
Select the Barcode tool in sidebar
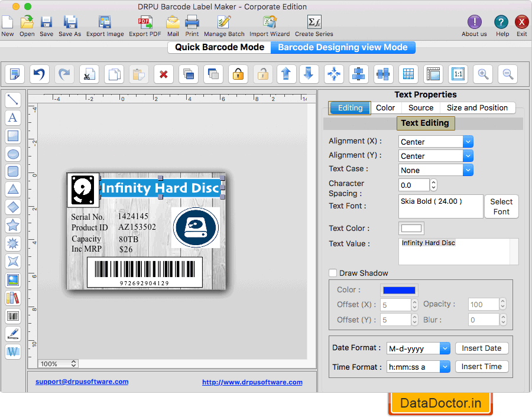13,316
